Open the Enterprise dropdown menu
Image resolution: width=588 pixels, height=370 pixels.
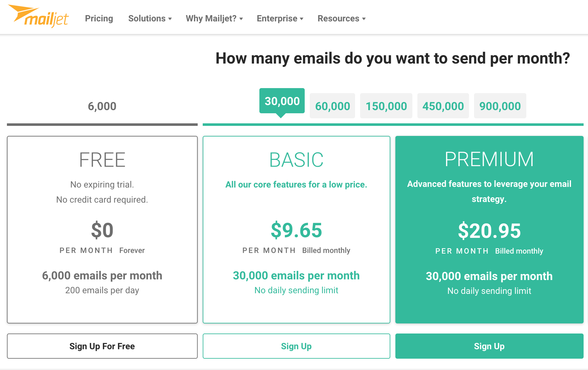point(280,18)
